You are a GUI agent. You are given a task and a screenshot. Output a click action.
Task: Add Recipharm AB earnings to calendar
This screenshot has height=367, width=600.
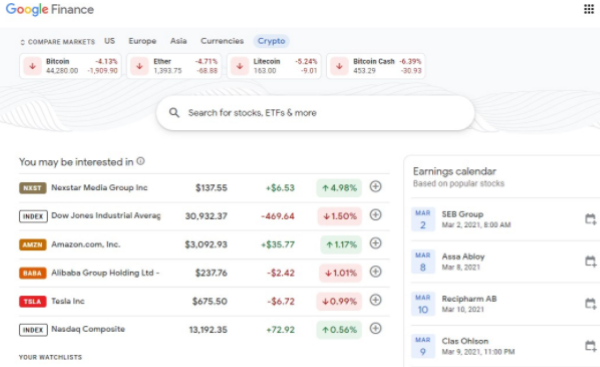coord(590,304)
